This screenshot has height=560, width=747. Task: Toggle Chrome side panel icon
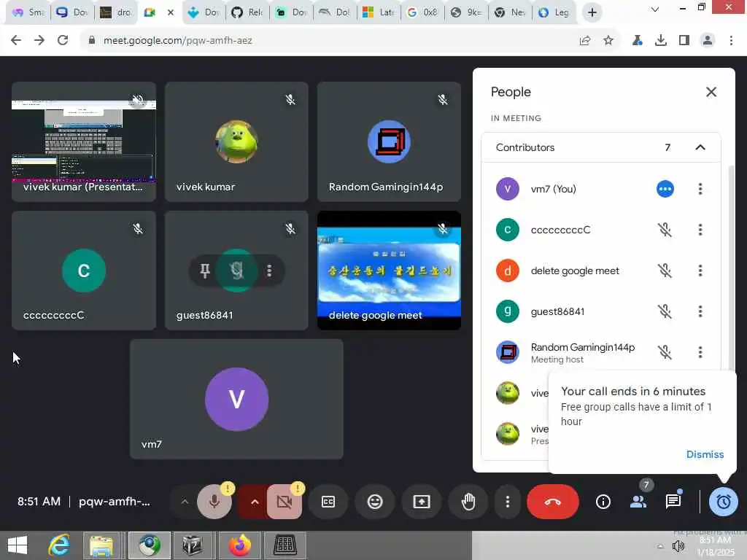(684, 41)
